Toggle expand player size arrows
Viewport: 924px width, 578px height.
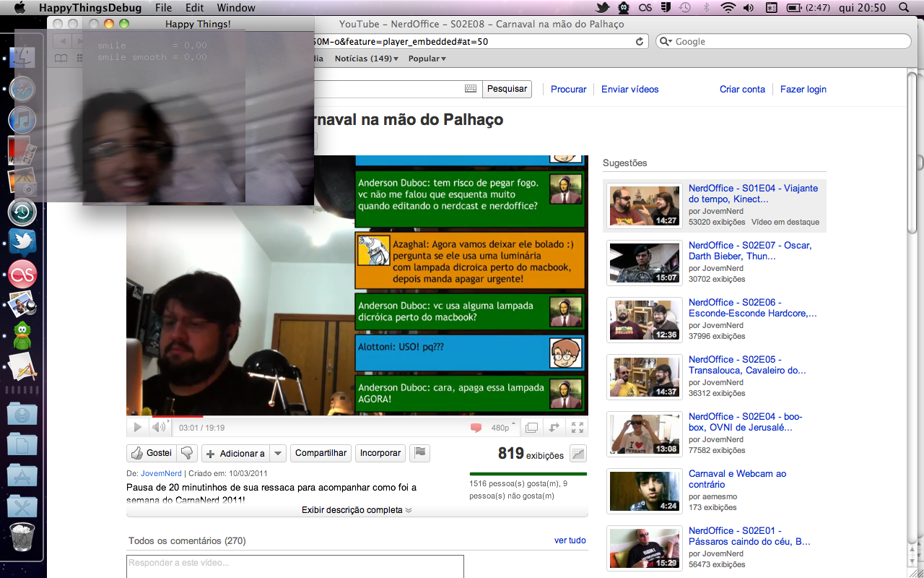click(554, 428)
